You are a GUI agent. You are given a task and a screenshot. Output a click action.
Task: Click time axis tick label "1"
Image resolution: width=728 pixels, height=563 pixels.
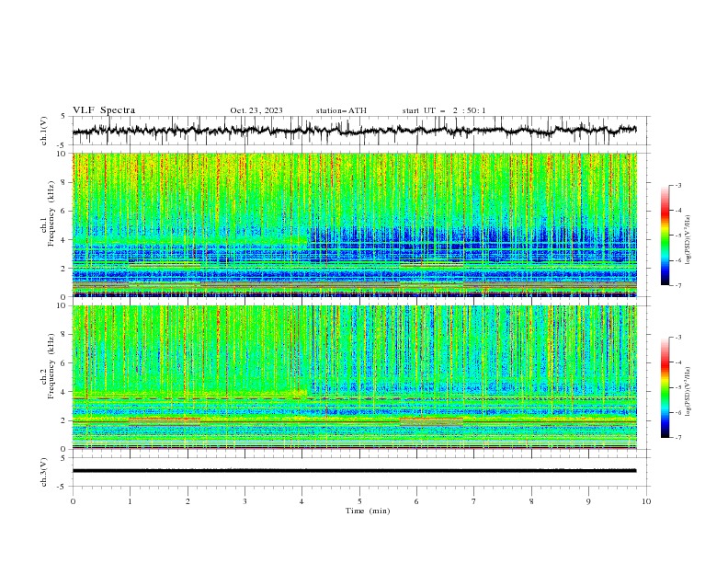click(130, 501)
